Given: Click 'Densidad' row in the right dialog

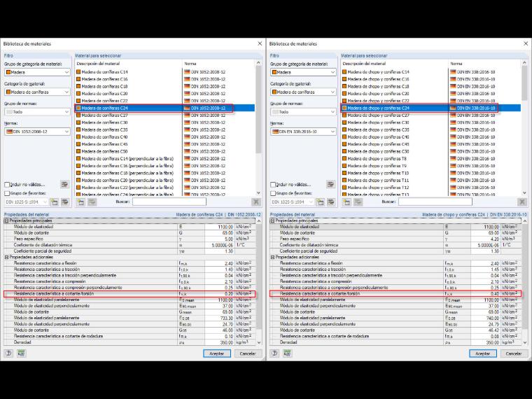Looking at the screenshot, I should [395, 342].
